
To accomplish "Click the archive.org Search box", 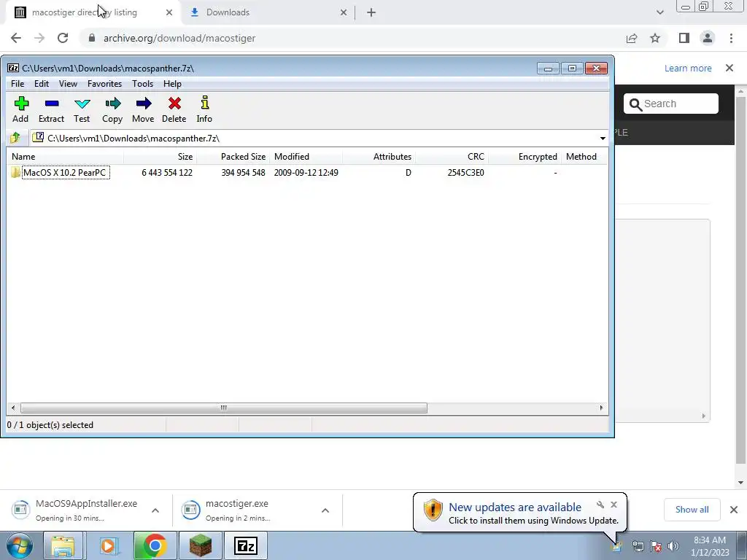I will coord(671,104).
